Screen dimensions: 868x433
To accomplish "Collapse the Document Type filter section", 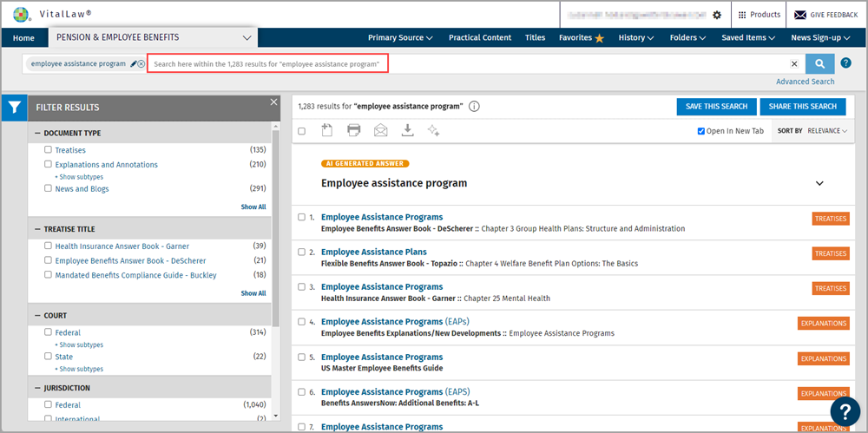I will (37, 134).
